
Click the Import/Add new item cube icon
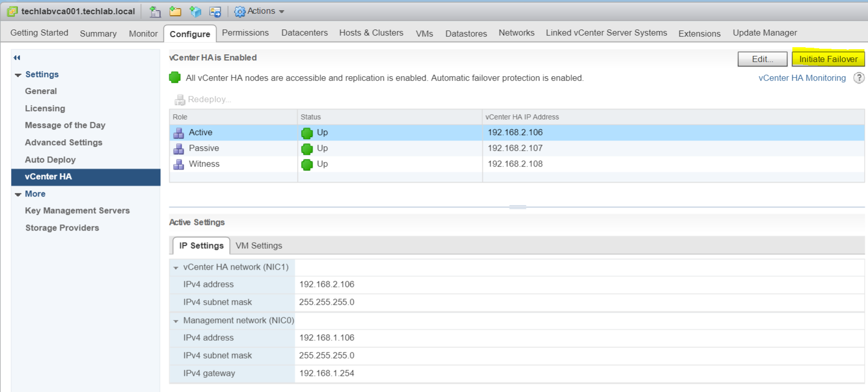pyautogui.click(x=195, y=11)
